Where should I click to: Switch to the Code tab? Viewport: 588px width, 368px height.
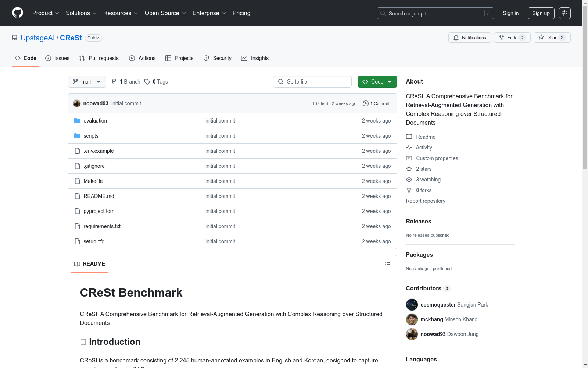coord(26,58)
